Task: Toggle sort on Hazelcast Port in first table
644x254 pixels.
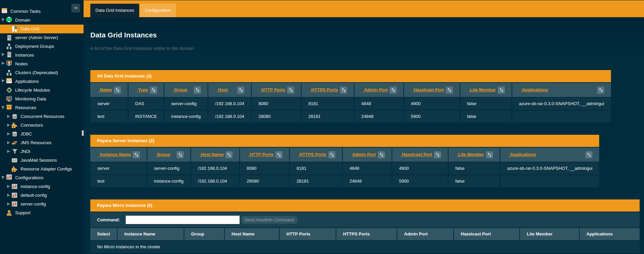Action: coord(449,90)
